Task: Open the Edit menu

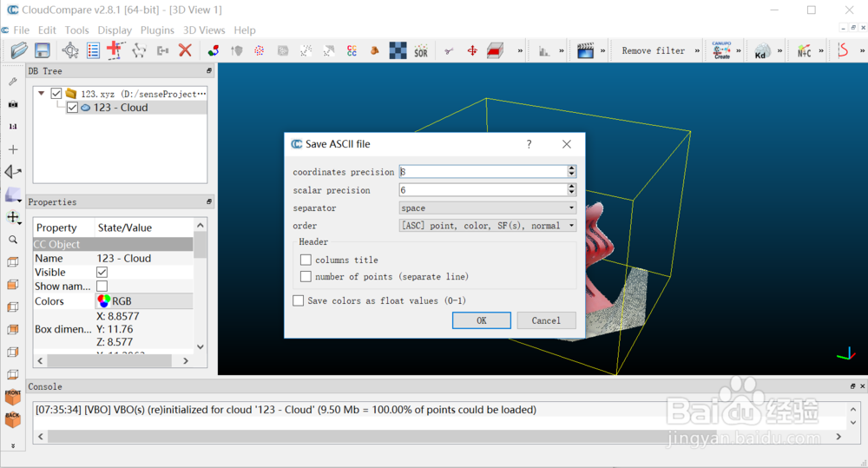Action: [x=47, y=30]
